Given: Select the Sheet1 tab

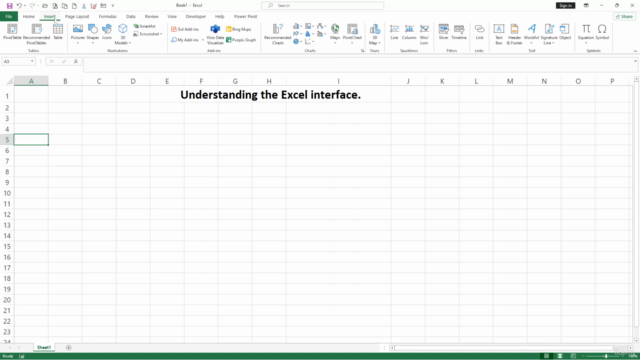Looking at the screenshot, I should pyautogui.click(x=44, y=347).
